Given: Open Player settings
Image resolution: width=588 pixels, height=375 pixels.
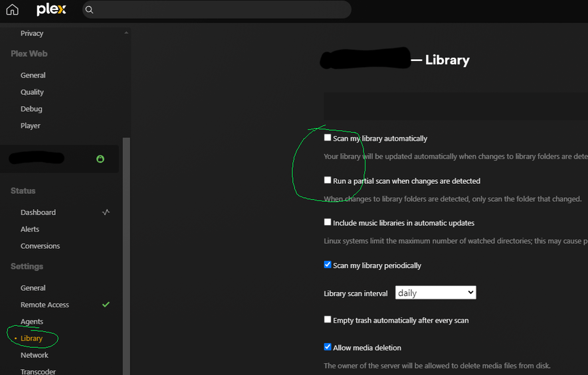Looking at the screenshot, I should tap(31, 126).
